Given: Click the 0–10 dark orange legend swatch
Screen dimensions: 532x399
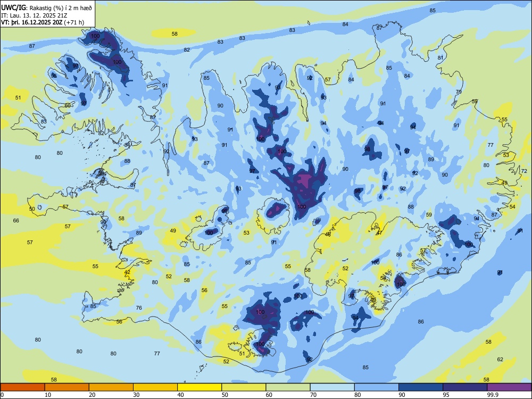Looking at the screenshot, I should click(22, 387).
